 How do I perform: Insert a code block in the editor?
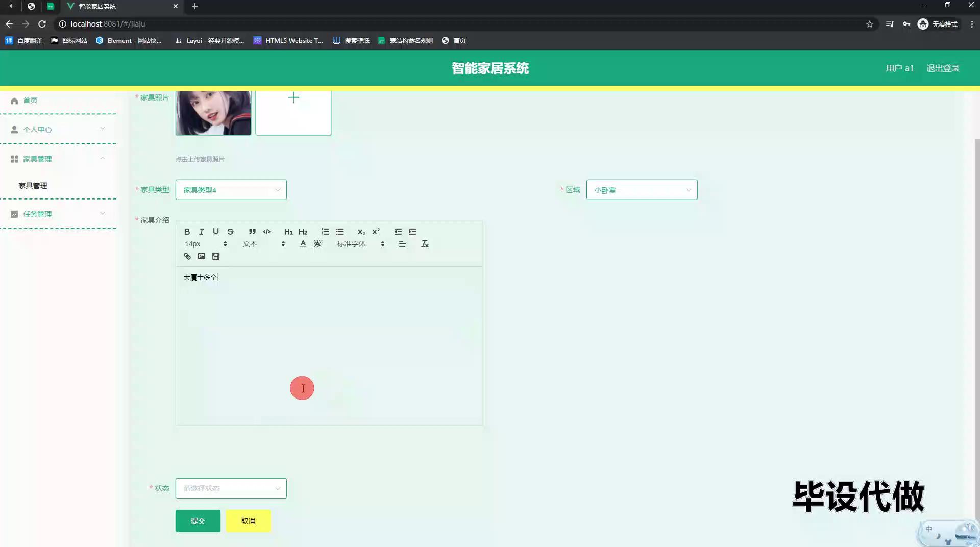point(266,232)
